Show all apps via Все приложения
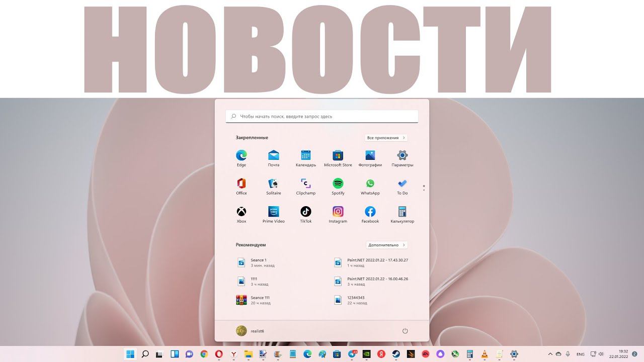The image size is (644, 362). pyautogui.click(x=386, y=138)
